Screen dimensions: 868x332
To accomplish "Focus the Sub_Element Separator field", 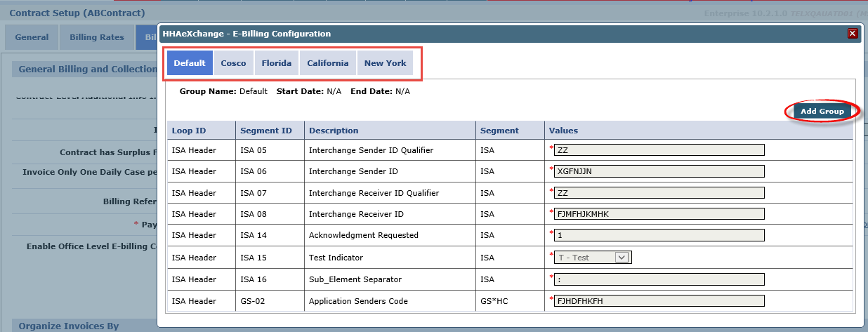I will (658, 279).
